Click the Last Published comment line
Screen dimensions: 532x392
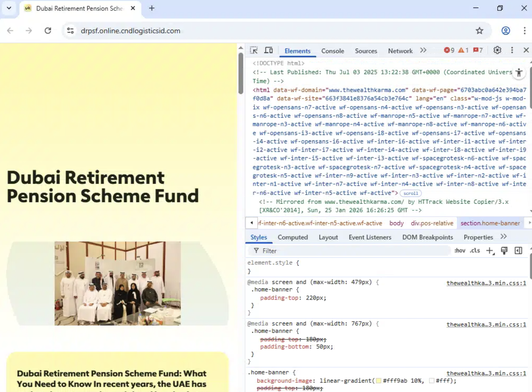coord(383,77)
